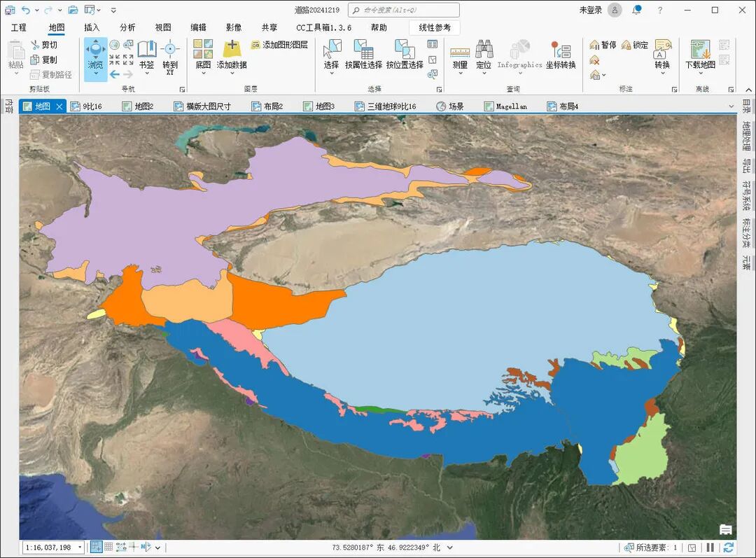This screenshot has width=756, height=558.
Task: Open the CC工具箱1.3.6 ribbon tab
Action: 323,27
